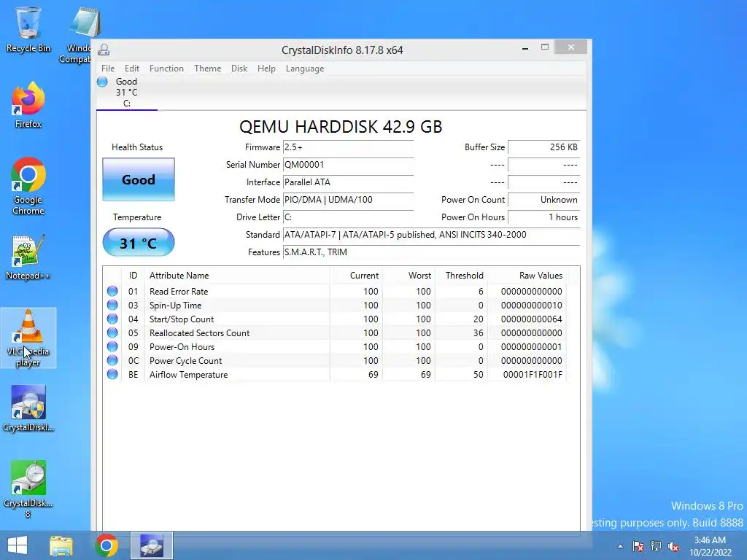Open Chrome from the taskbar
Viewport: 747px width, 560px height.
pos(107,545)
